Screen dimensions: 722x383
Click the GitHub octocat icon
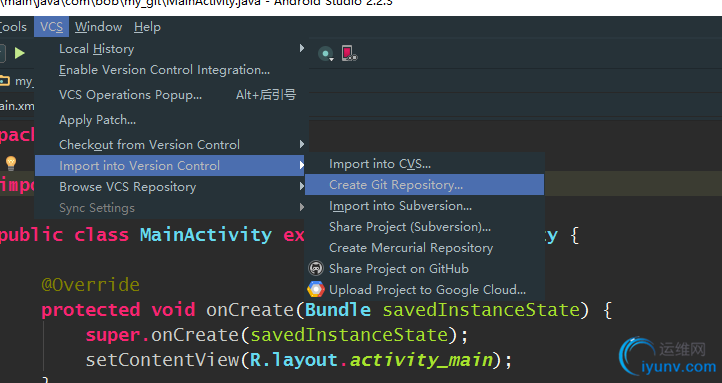coord(316,268)
